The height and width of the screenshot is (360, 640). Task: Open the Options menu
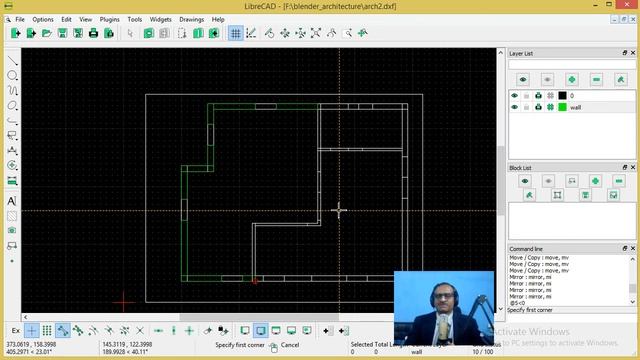[x=43, y=19]
